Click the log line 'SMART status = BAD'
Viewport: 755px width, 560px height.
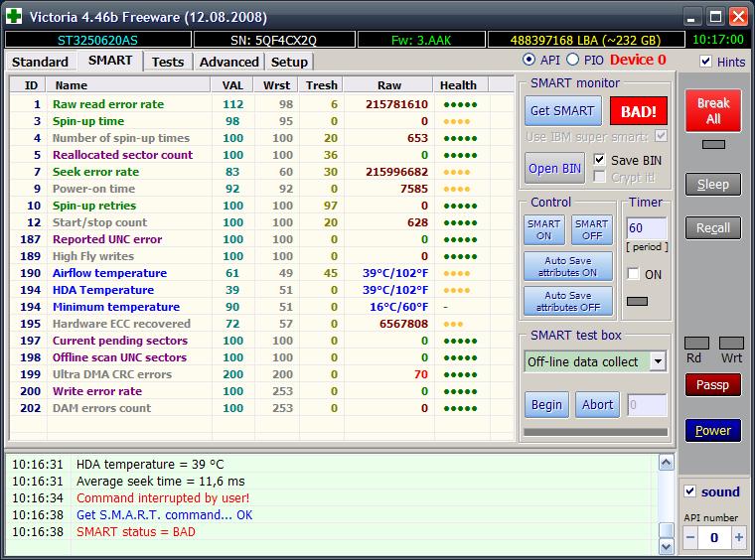(136, 531)
